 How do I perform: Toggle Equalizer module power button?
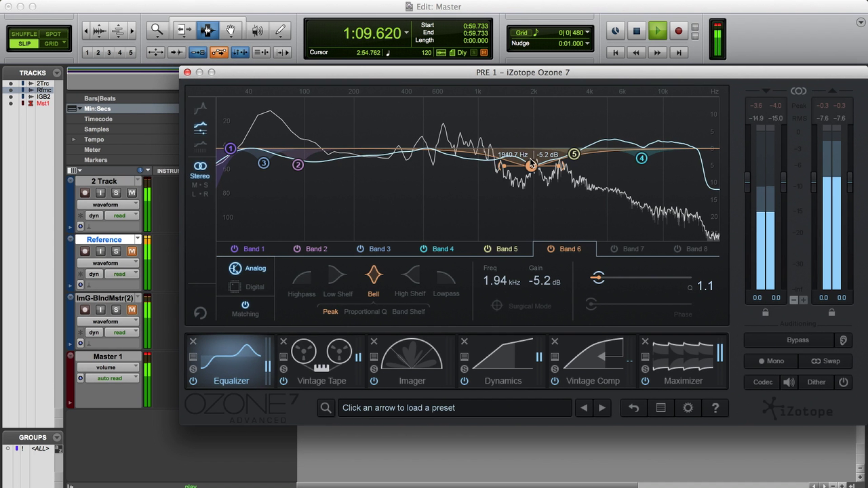[x=193, y=381]
